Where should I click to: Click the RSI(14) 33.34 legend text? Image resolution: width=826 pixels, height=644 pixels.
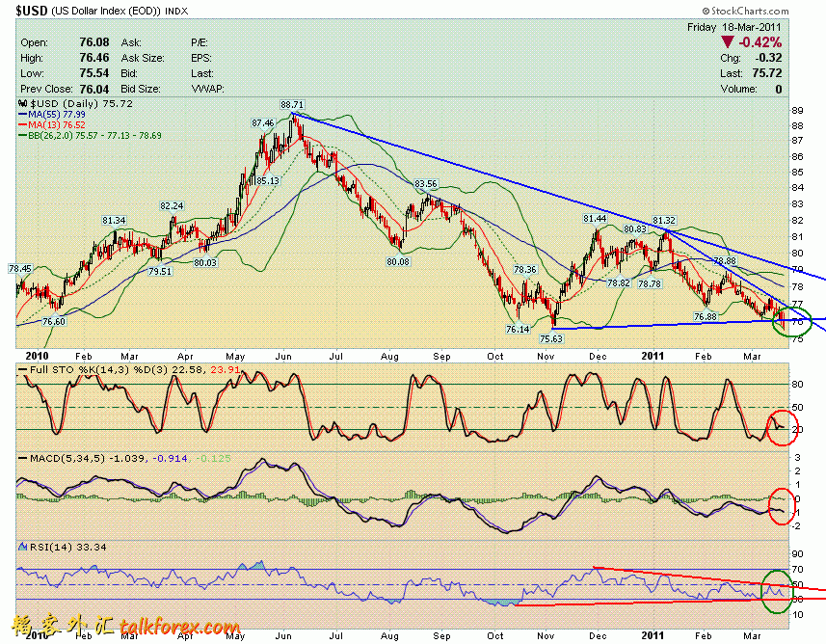tap(68, 547)
